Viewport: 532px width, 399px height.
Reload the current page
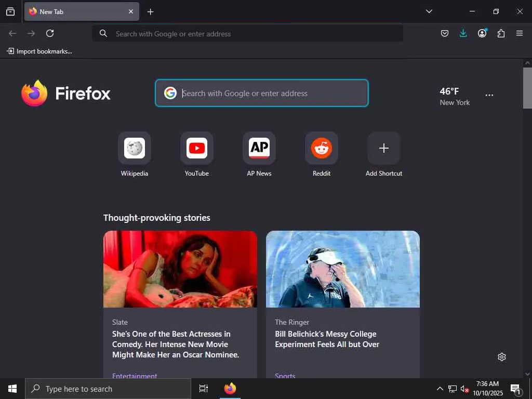[50, 33]
